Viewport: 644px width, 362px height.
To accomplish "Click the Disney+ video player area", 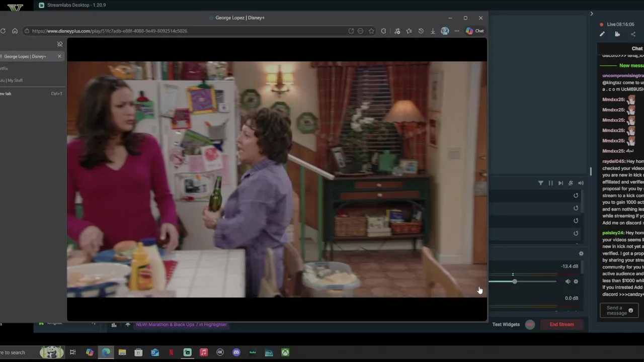I will (x=277, y=179).
